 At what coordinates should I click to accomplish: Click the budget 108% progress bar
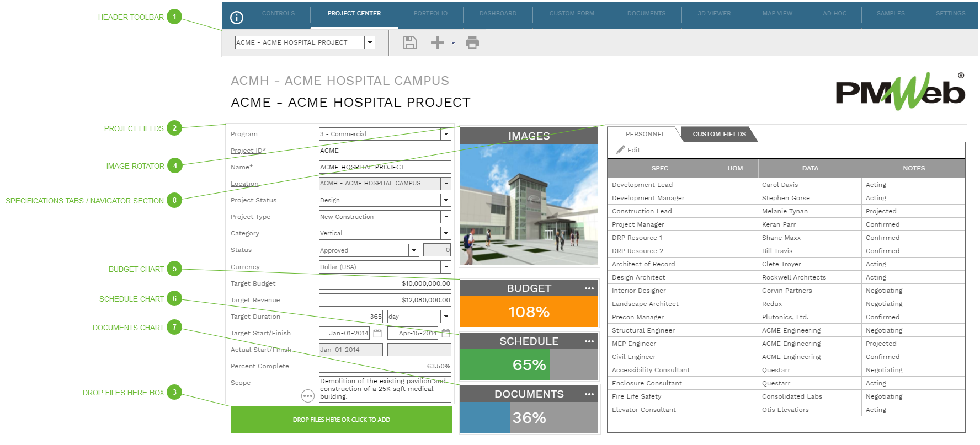pyautogui.click(x=529, y=312)
